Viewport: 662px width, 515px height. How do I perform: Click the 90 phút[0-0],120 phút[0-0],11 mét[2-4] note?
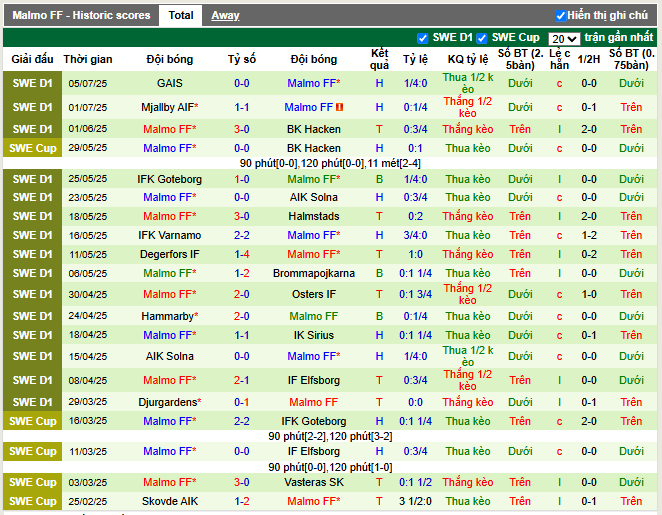[330, 163]
